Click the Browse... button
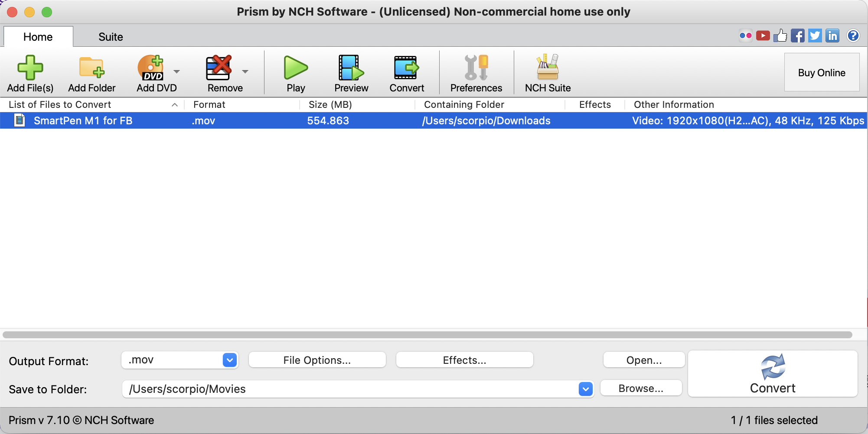The width and height of the screenshot is (868, 434). 641,388
